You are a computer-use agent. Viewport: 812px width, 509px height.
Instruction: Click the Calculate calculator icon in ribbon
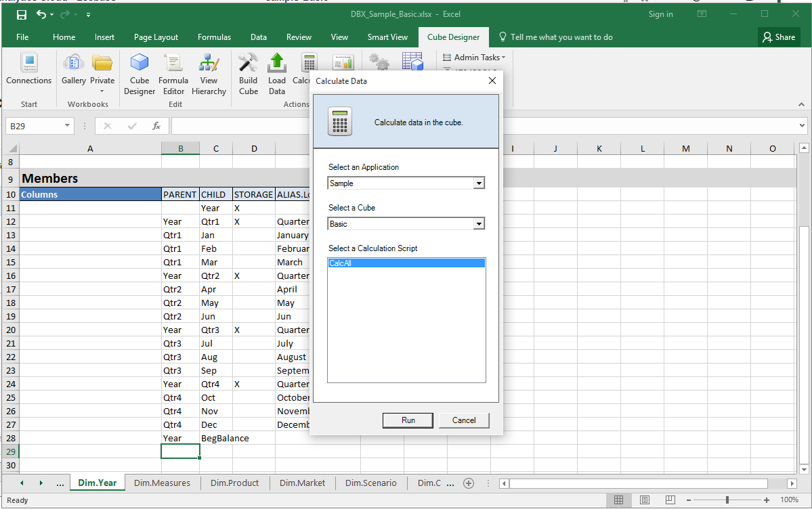309,63
